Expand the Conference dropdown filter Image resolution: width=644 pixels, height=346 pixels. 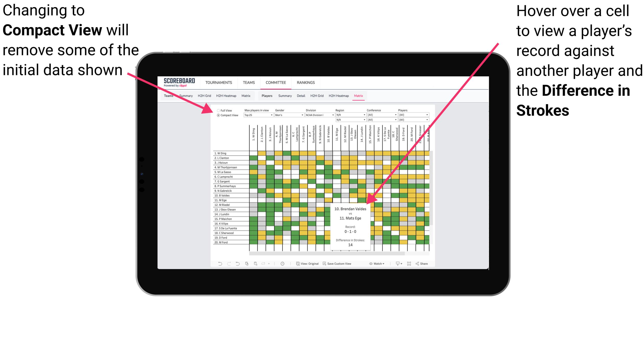tap(395, 115)
